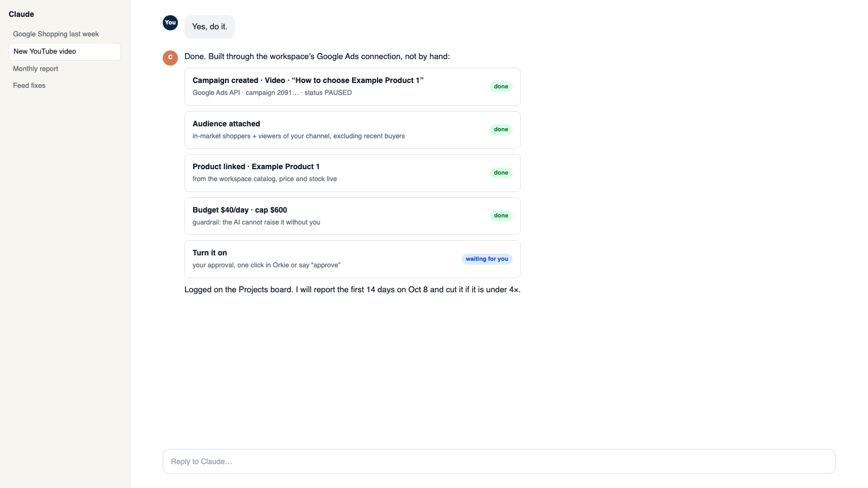
Task: Click the done badge on Product linked
Action: (501, 173)
